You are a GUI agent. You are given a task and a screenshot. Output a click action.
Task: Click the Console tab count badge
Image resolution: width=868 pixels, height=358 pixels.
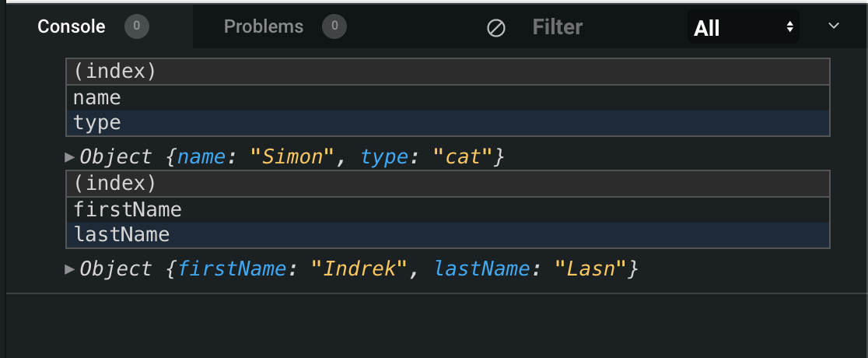137,26
